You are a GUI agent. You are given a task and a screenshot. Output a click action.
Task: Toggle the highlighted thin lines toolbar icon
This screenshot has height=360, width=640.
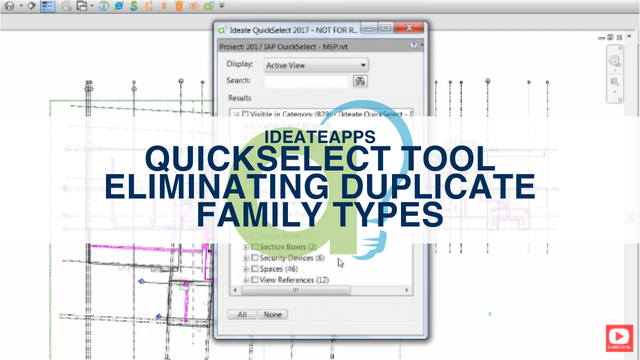tap(47, 6)
